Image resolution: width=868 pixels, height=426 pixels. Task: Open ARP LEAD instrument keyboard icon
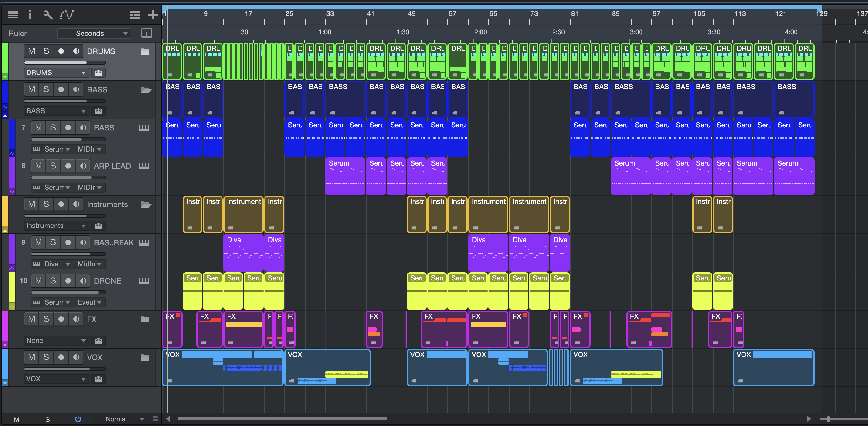[x=144, y=166]
